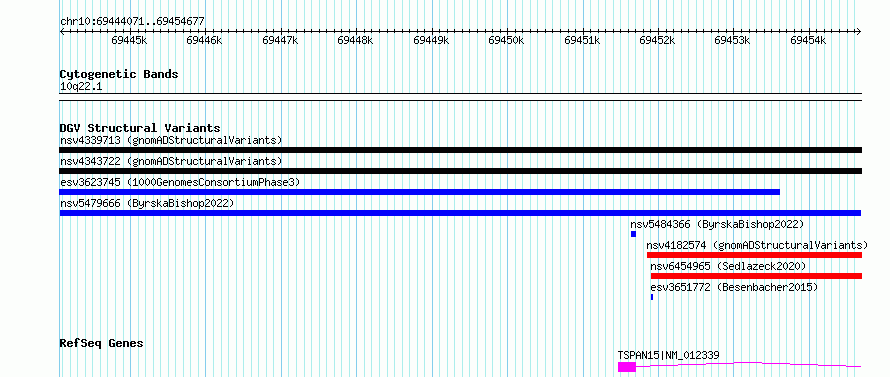Open the nsv5479666 (ByrskaBishop2022) label
The image size is (890, 377).
point(147,203)
